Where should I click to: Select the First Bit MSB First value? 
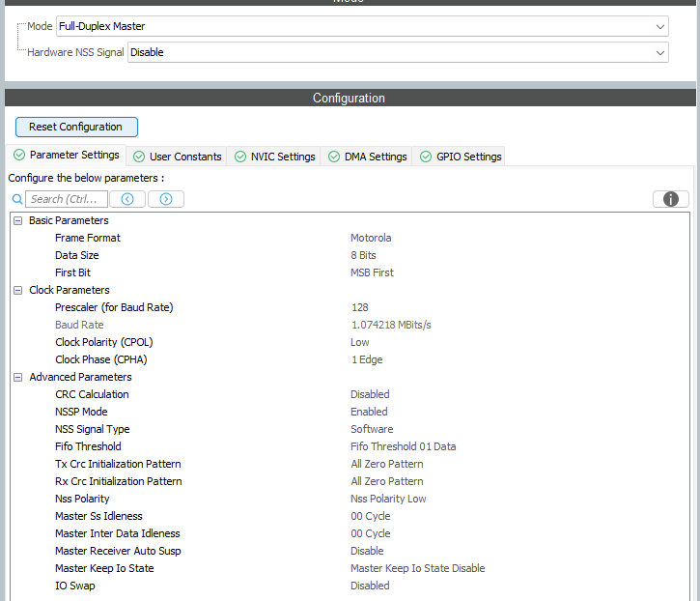[372, 273]
